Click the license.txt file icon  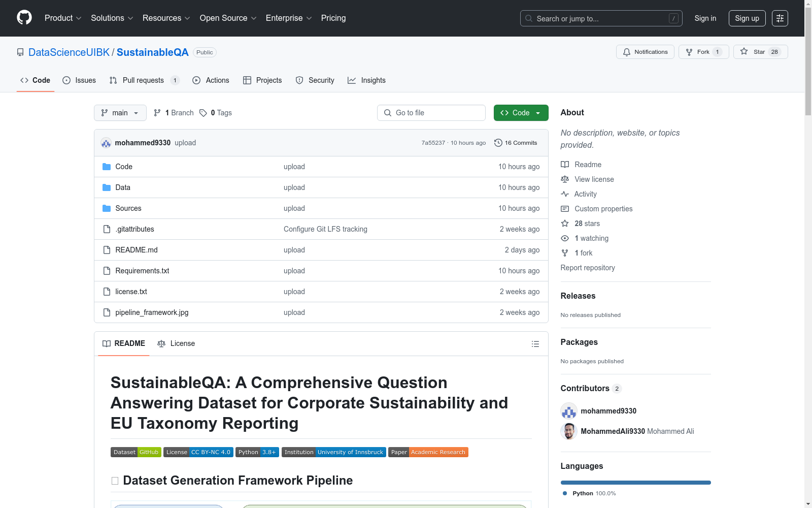107,292
